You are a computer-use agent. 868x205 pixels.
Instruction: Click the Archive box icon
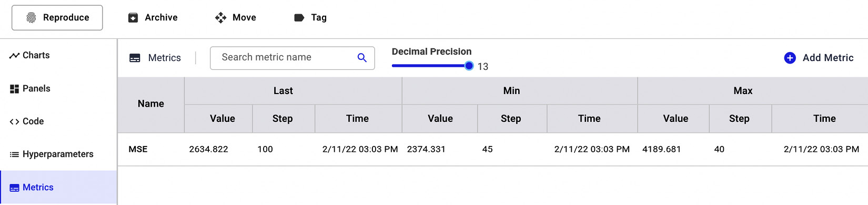[133, 18]
